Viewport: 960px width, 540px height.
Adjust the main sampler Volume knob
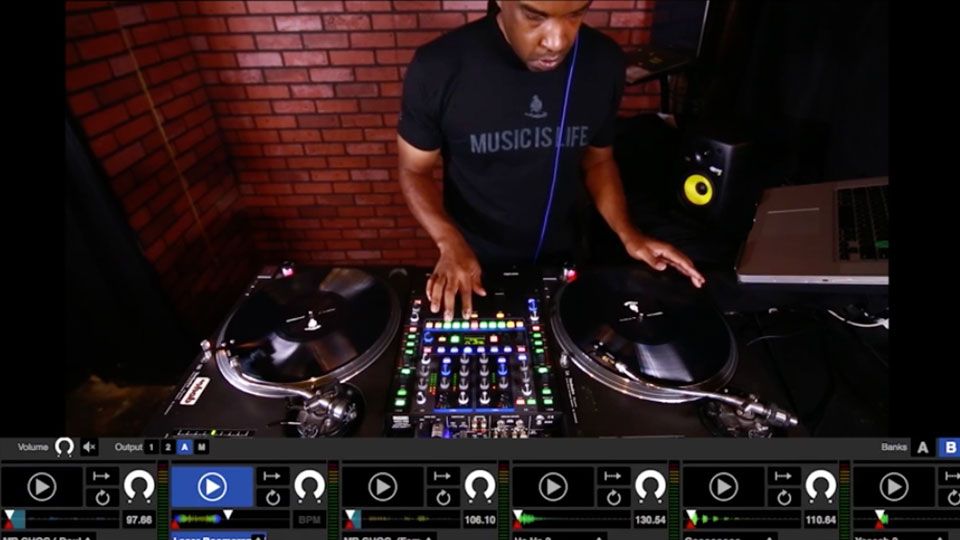point(64,447)
